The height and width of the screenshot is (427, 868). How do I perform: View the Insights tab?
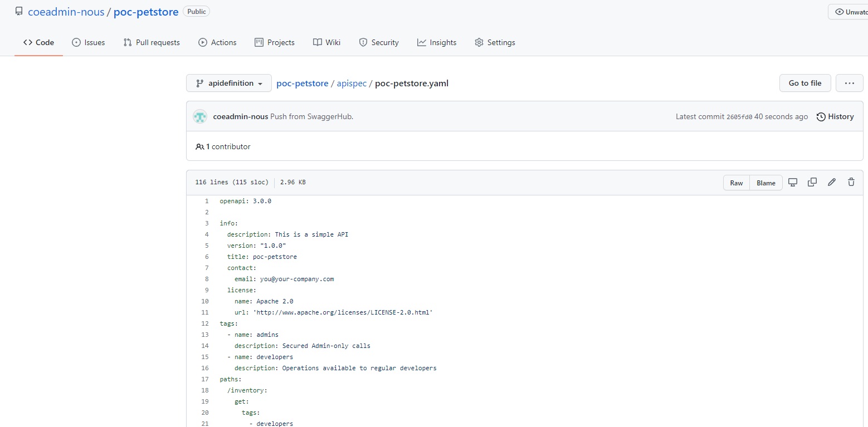coord(437,42)
